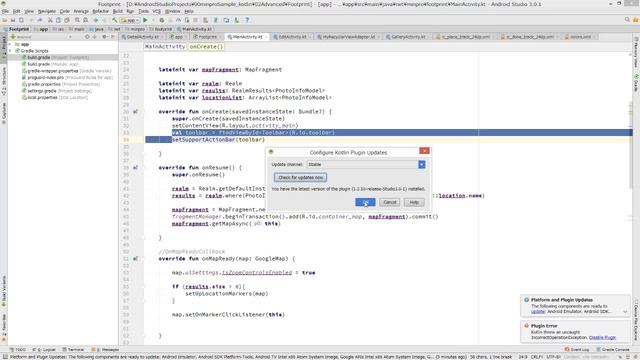Open the Event Log tool window

tap(577, 350)
